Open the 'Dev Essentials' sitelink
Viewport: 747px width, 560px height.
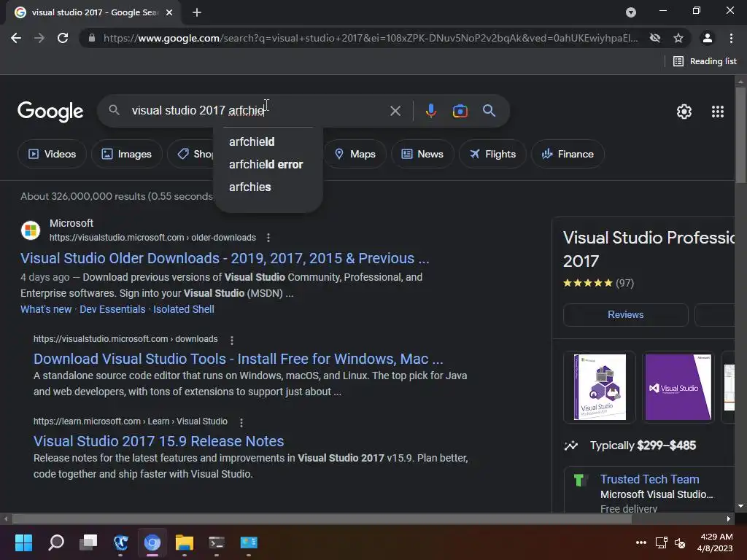tap(112, 309)
